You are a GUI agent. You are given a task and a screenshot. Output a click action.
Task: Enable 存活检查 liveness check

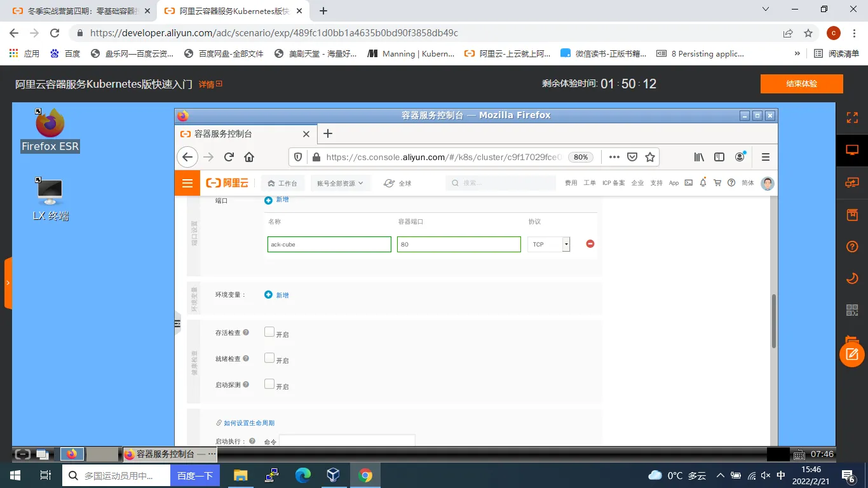(269, 332)
